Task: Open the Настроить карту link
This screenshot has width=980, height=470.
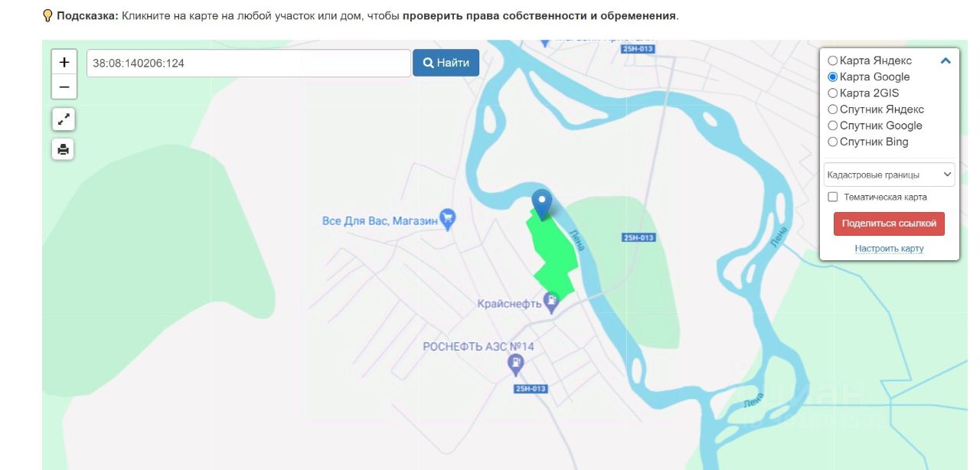Action: pyautogui.click(x=889, y=249)
